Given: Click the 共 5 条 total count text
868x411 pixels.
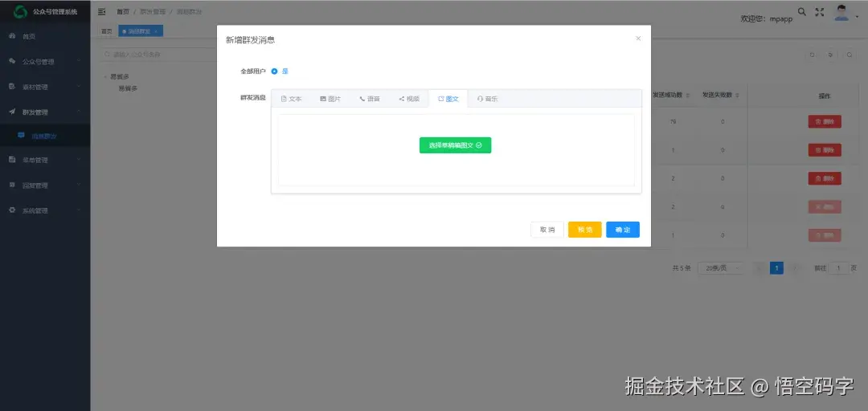Looking at the screenshot, I should [x=682, y=268].
